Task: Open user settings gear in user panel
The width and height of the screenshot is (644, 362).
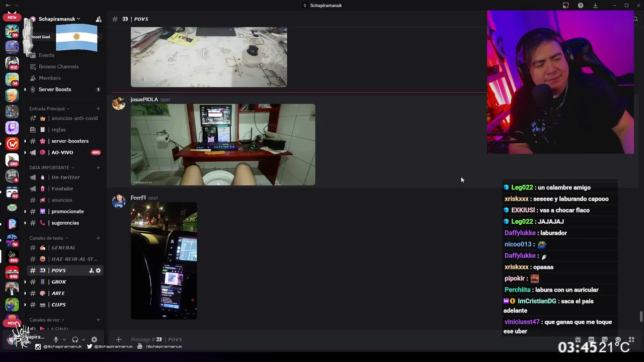Action: pos(94,339)
